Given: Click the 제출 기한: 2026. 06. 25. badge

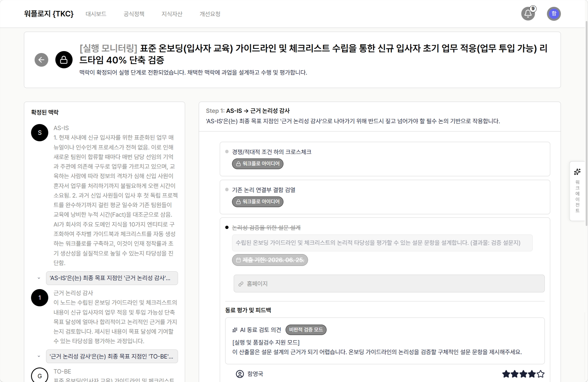Looking at the screenshot, I should (270, 260).
